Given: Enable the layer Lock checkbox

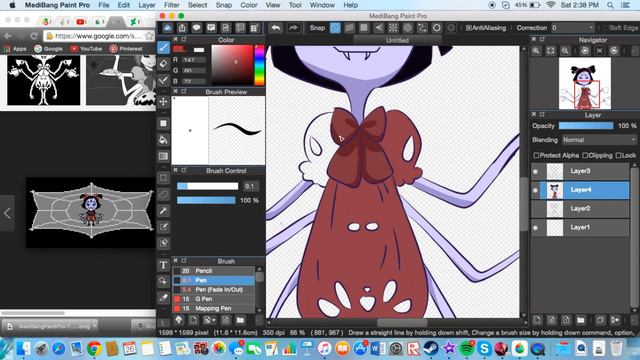Looking at the screenshot, I should [x=618, y=155].
